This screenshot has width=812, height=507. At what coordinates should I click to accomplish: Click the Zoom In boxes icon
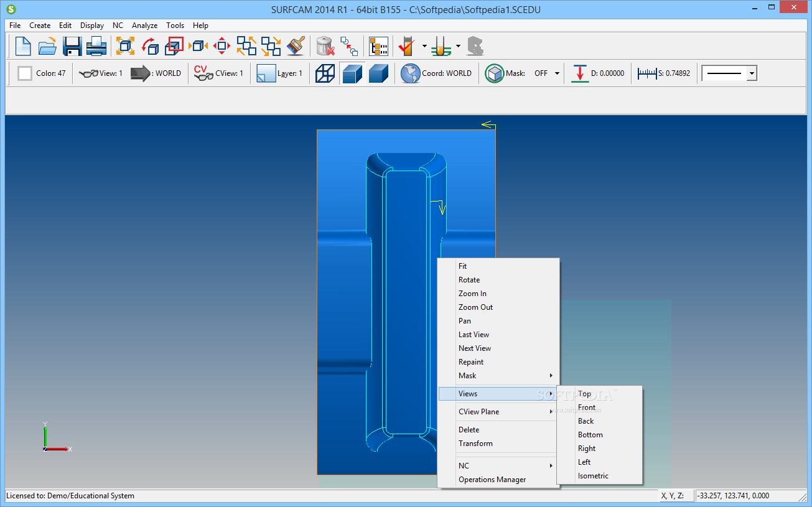pos(246,46)
